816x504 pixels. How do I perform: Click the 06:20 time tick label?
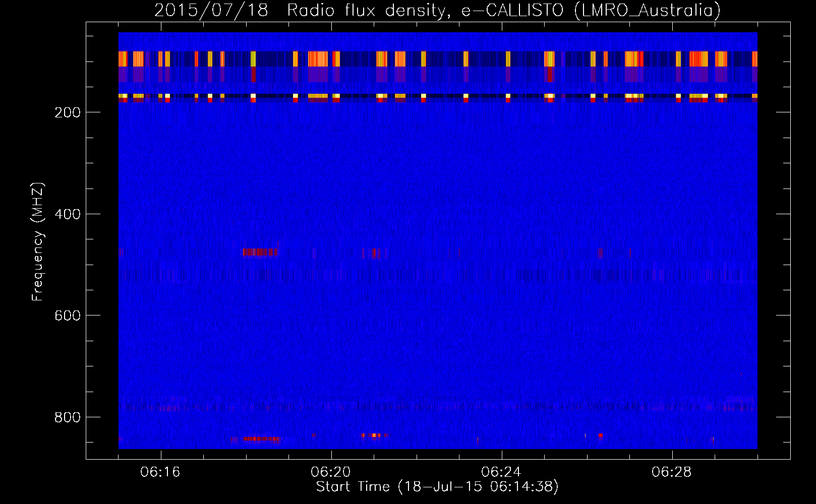(x=331, y=472)
